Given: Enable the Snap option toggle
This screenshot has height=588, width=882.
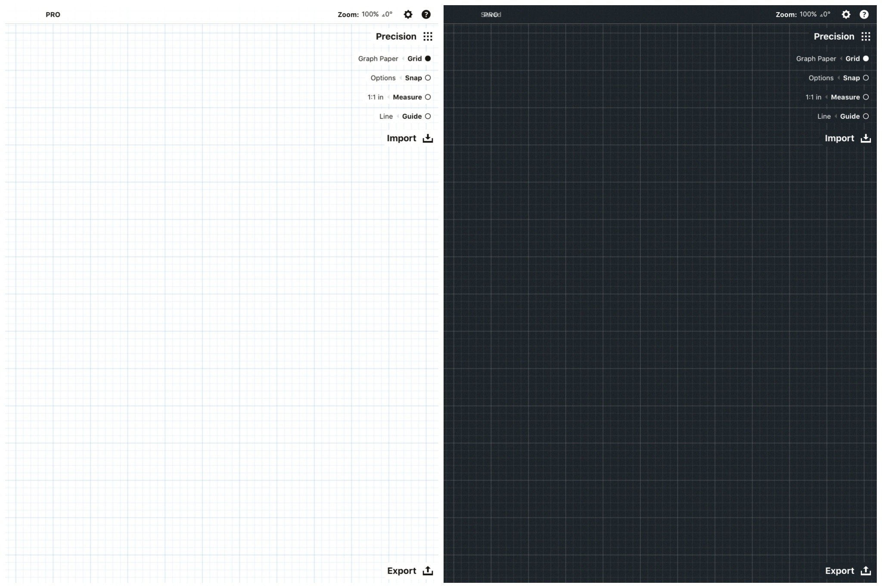Looking at the screenshot, I should point(428,78).
